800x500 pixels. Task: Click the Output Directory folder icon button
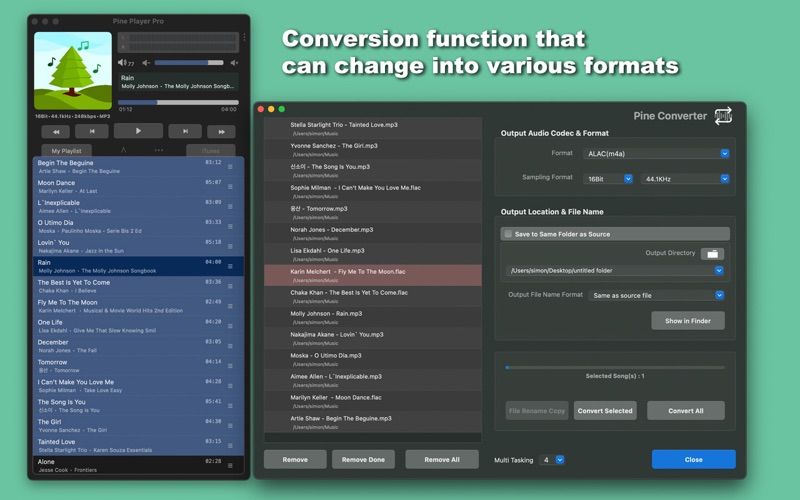(712, 254)
